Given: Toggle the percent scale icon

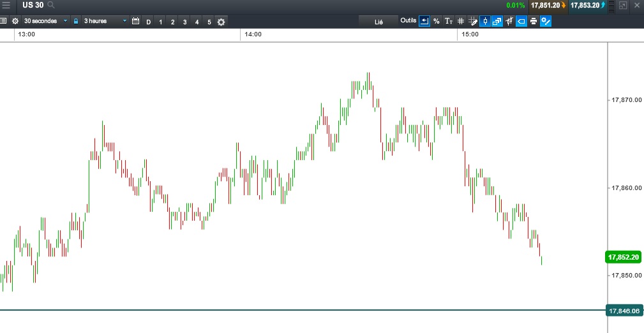Looking at the screenshot, I should (x=436, y=21).
